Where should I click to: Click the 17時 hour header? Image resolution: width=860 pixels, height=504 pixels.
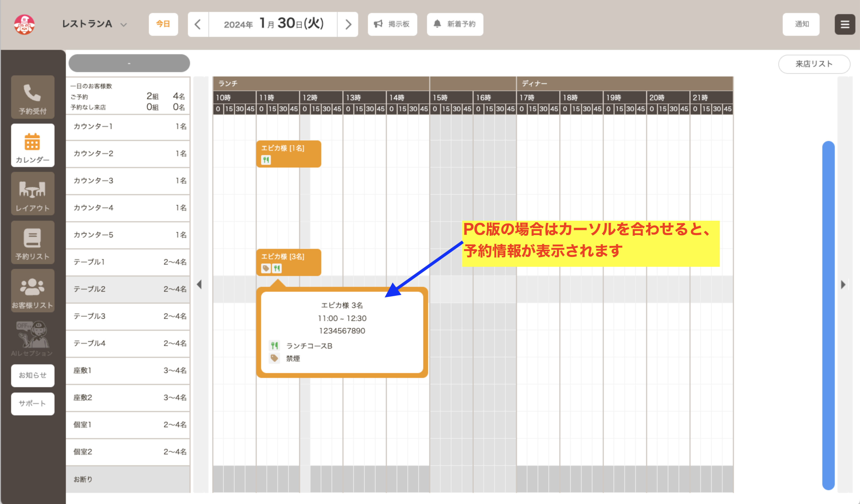(x=538, y=98)
